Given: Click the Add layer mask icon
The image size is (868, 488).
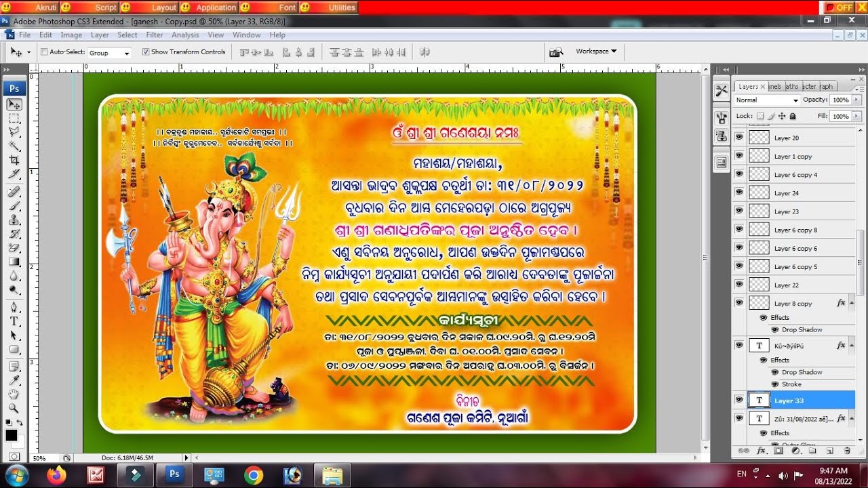Looking at the screenshot, I should [778, 451].
